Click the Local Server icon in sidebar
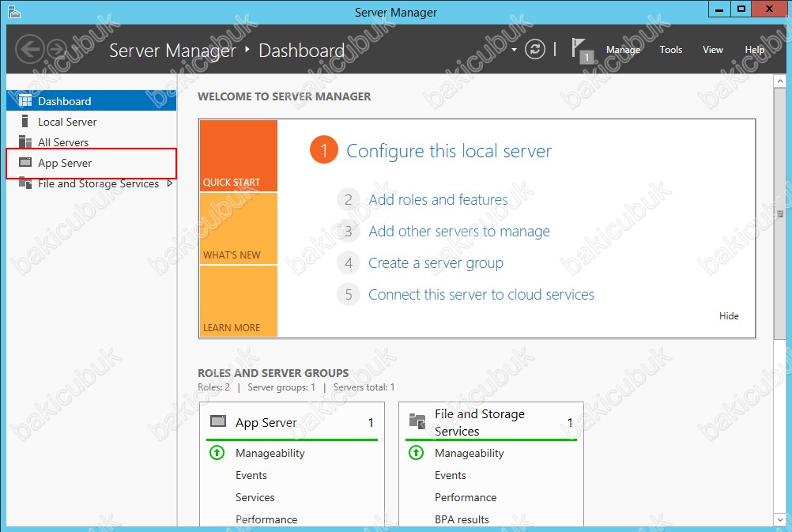792x532 pixels. 25,121
